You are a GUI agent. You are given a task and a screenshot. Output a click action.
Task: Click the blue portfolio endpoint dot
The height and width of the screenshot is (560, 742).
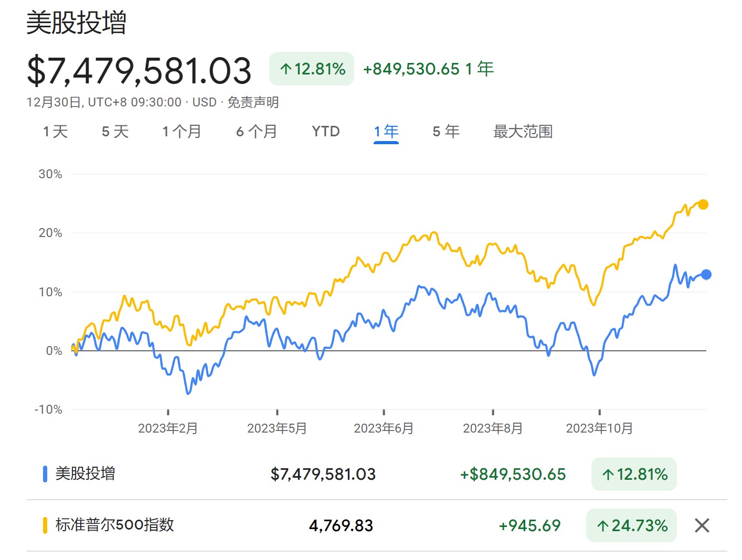click(706, 274)
